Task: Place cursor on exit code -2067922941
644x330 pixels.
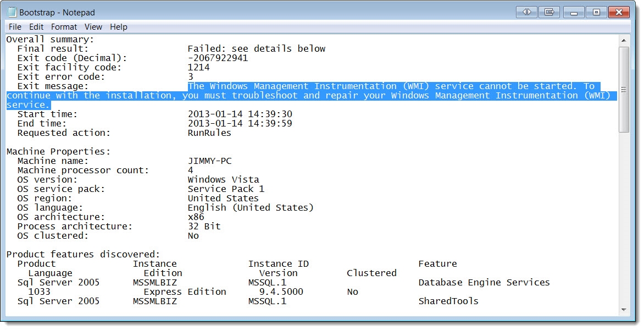Action: click(x=218, y=58)
